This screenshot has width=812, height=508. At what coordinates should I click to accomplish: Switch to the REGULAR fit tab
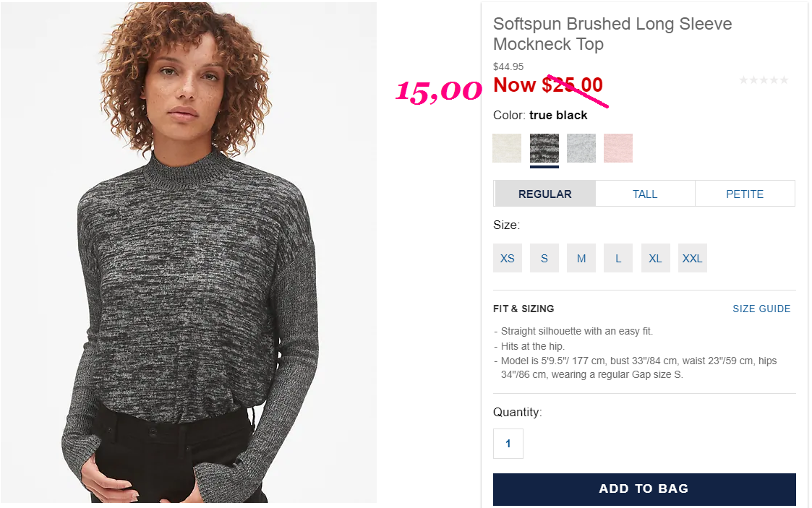pos(544,194)
